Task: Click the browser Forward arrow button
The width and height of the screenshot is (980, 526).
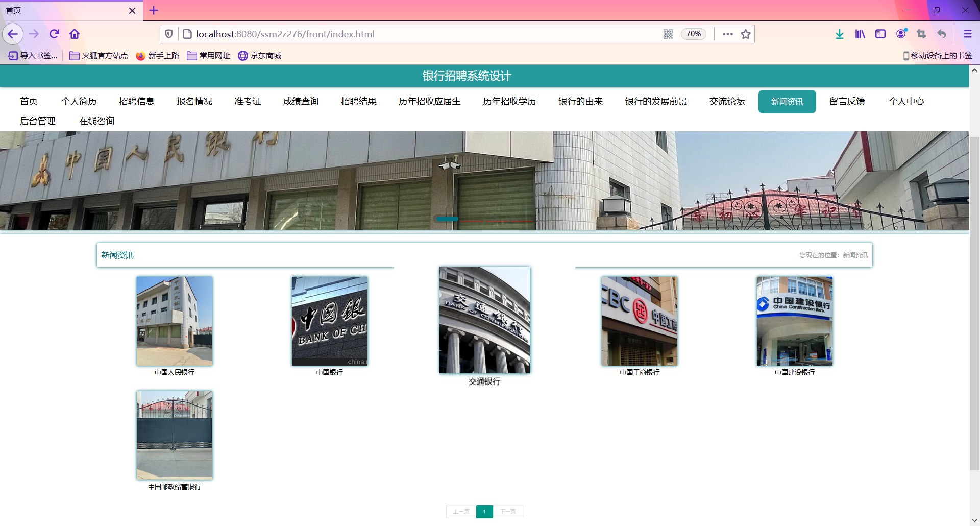Action: click(x=34, y=34)
